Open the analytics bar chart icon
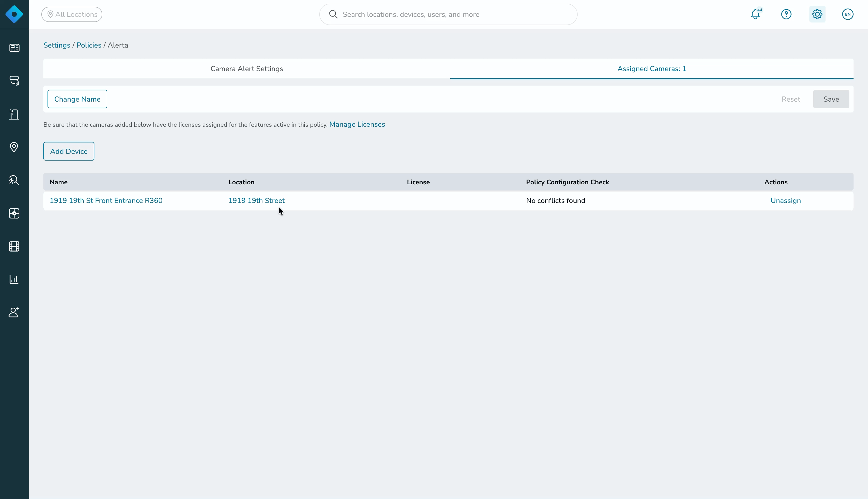 [x=14, y=279]
